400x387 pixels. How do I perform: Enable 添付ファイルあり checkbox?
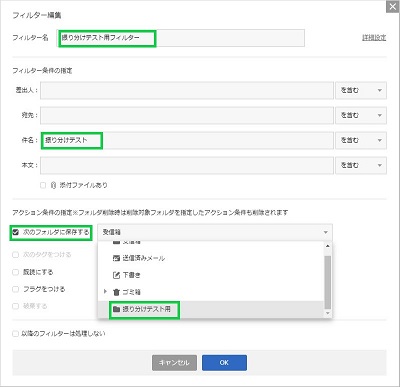point(43,185)
